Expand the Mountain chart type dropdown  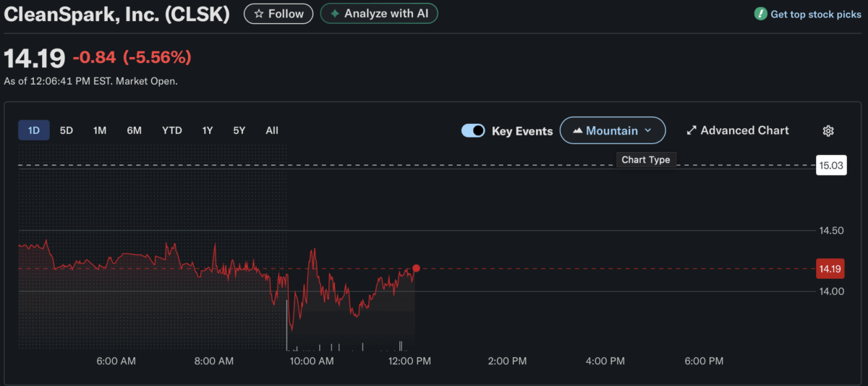(x=612, y=131)
